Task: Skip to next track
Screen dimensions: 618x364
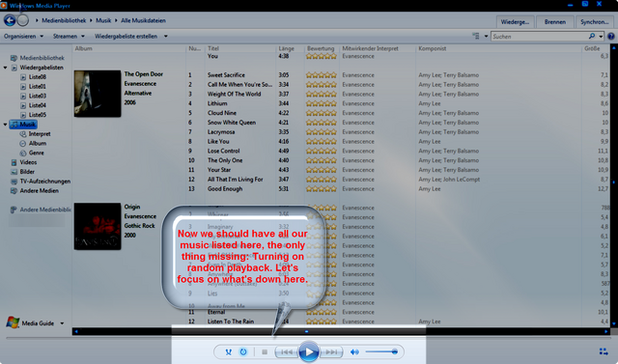Action: (330, 351)
